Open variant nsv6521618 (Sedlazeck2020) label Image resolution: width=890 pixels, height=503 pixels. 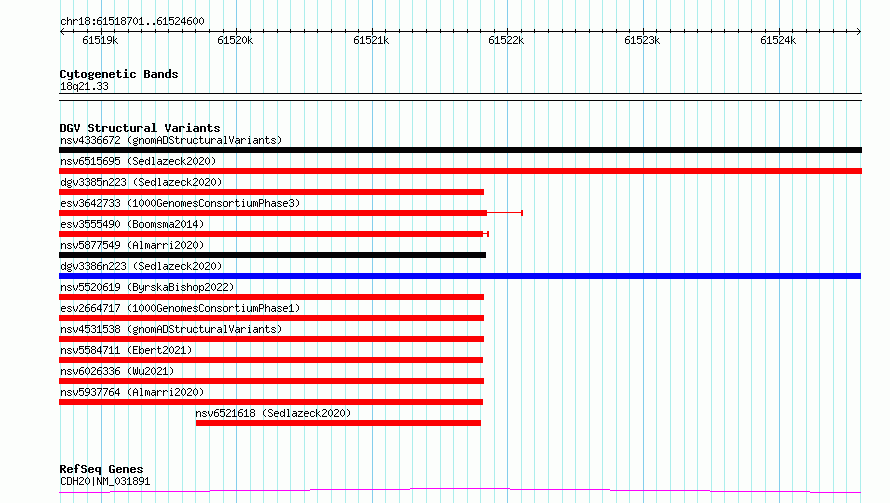(273, 413)
